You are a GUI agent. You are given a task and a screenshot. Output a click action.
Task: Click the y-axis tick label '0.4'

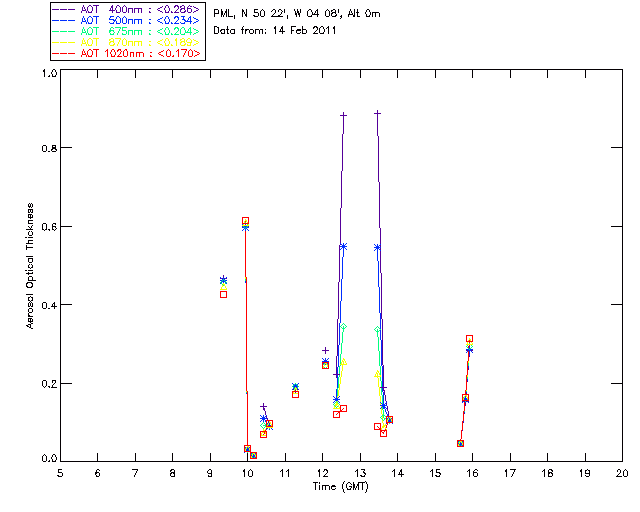(x=49, y=305)
